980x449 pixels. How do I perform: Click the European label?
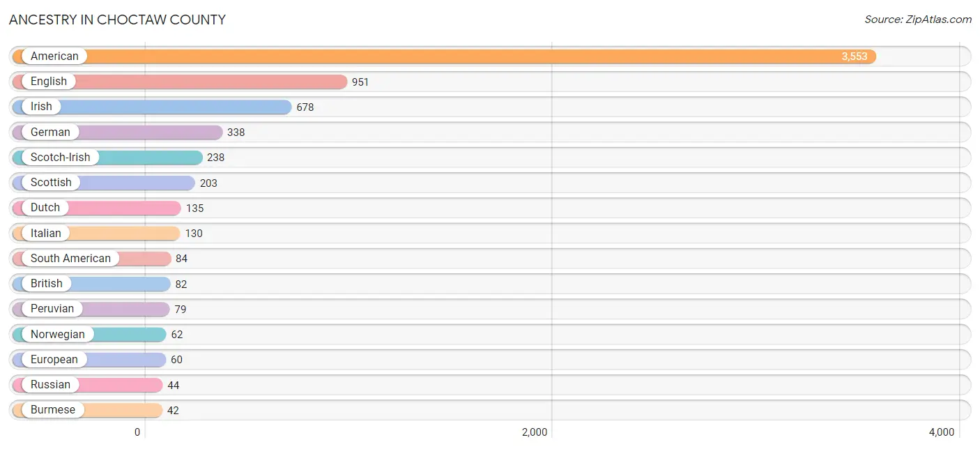tap(54, 360)
